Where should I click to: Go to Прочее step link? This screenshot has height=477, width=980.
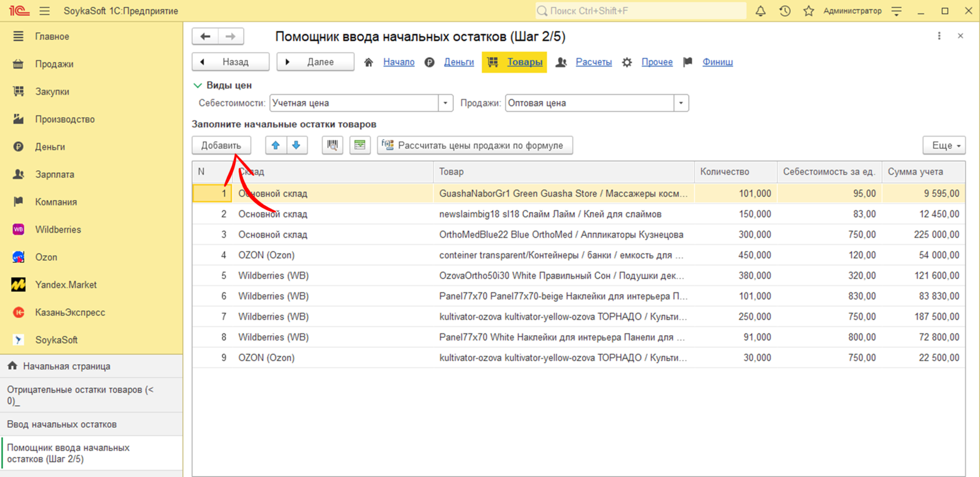coord(657,62)
